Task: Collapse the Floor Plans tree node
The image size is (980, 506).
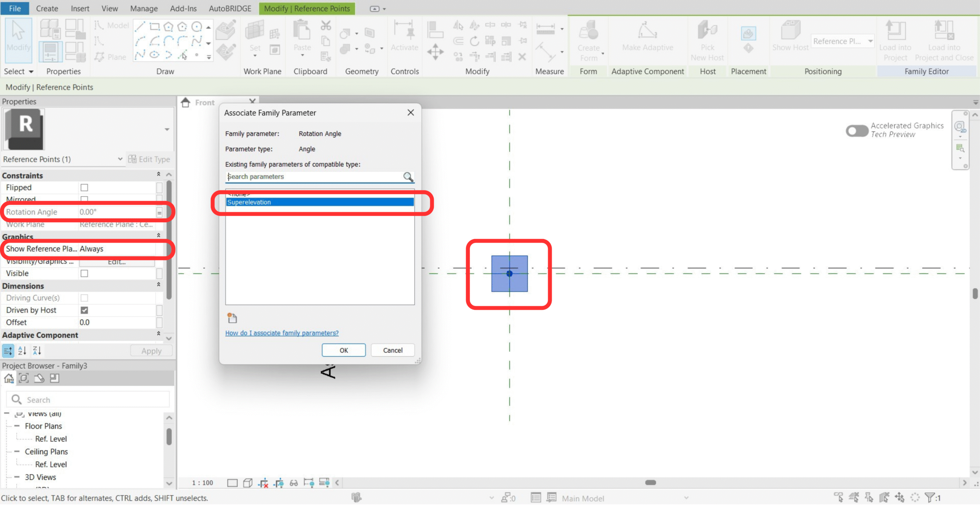Action: point(17,426)
